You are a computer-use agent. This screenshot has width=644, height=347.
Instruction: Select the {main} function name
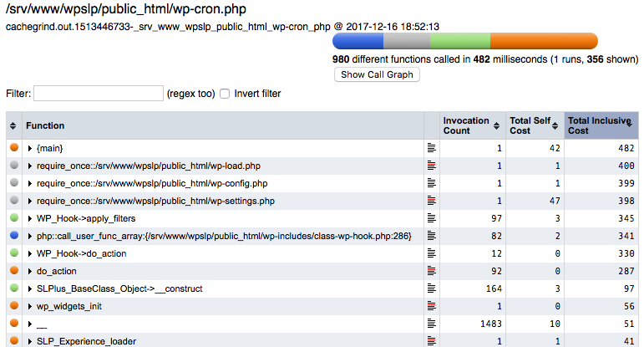49,149
